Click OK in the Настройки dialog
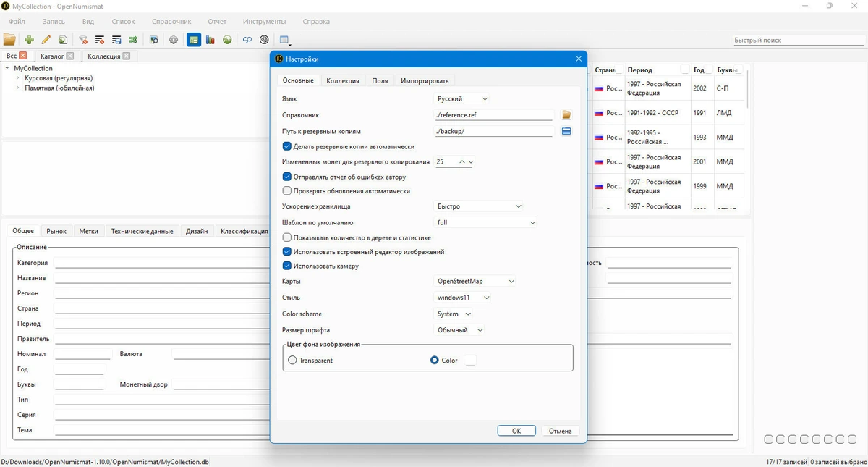868x467 pixels. [x=516, y=431]
